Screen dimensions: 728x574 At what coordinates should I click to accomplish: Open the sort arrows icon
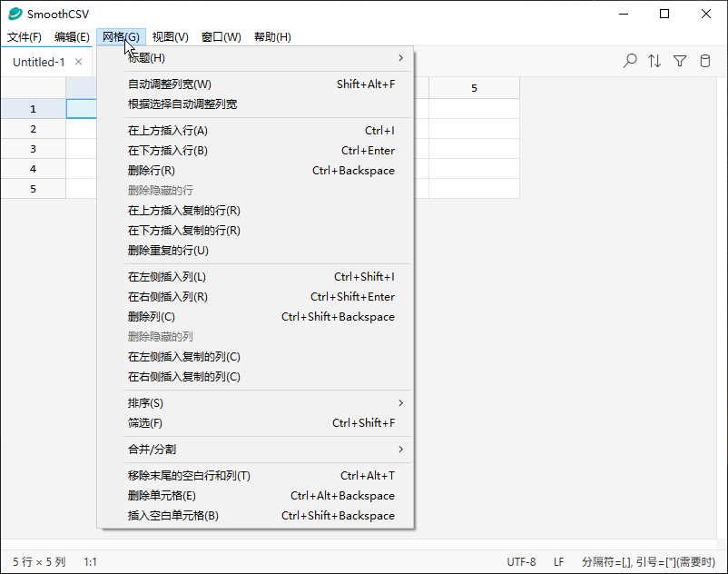tap(654, 61)
